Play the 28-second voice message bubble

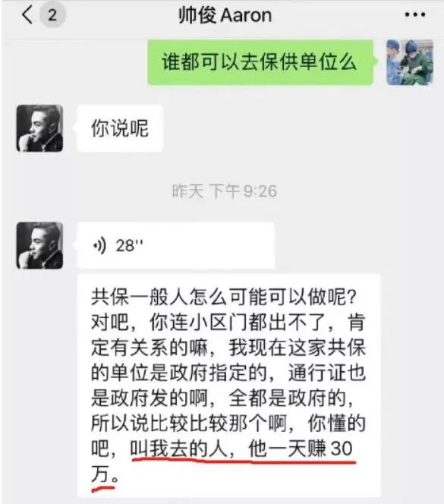[176, 246]
